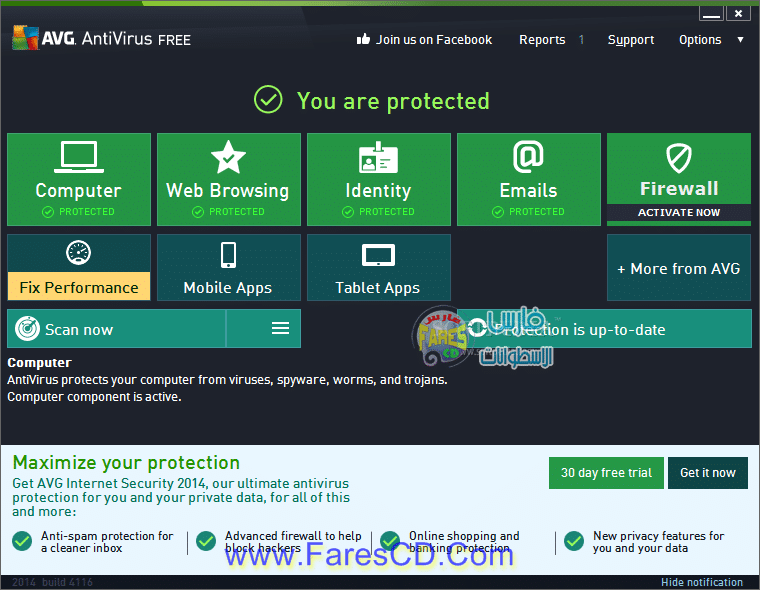This screenshot has width=760, height=590.
Task: Click the Scan now radar icon
Action: (28, 329)
